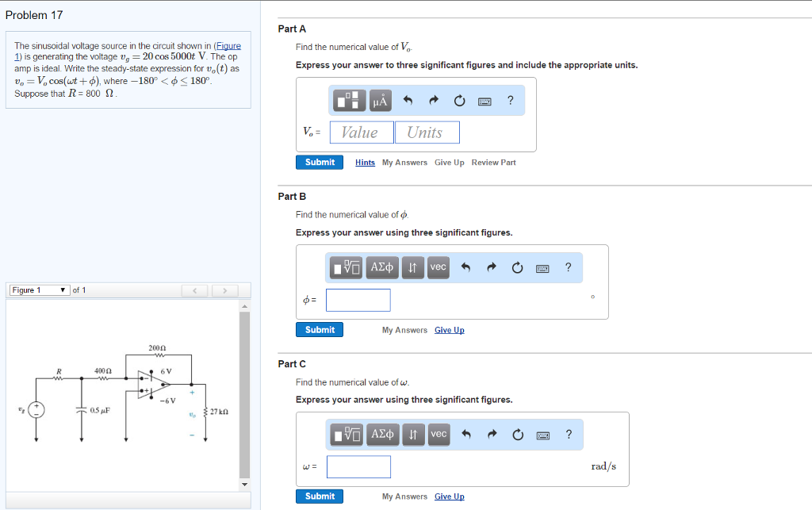Click Give Up link in Part B

coord(449,330)
